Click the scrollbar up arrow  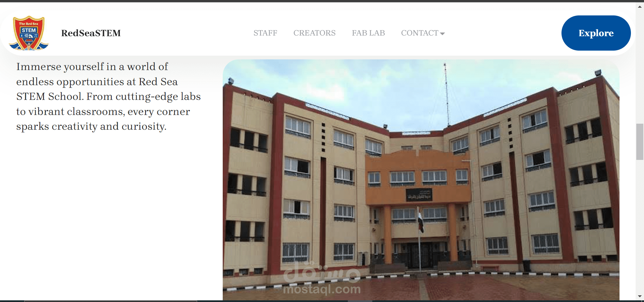pos(640,6)
